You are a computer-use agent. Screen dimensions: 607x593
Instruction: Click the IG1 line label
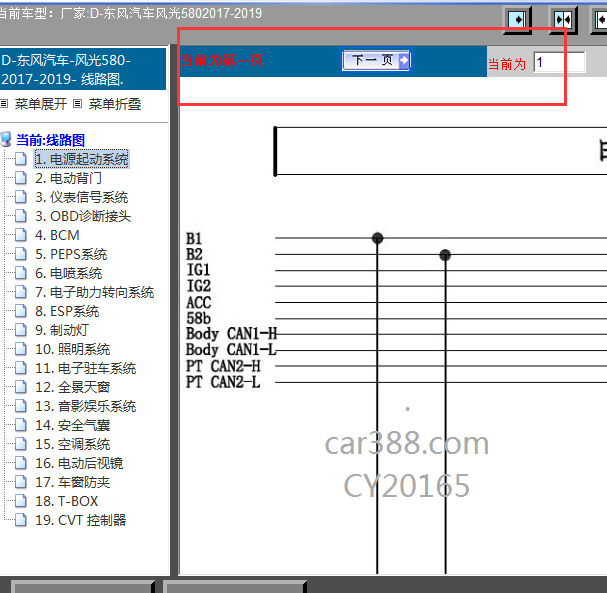199,269
